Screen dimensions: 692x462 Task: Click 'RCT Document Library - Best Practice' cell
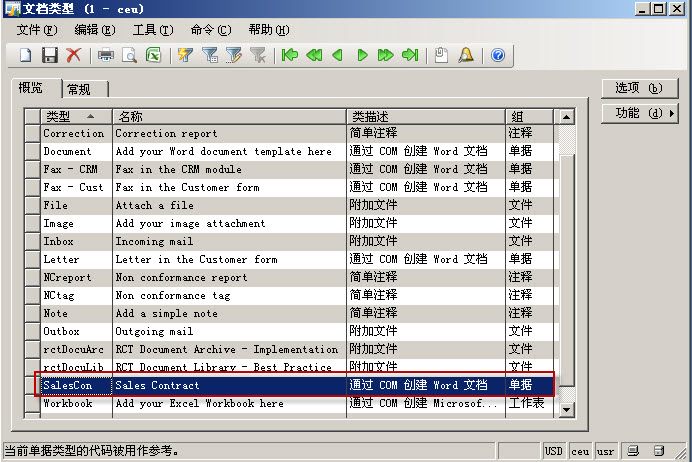[229, 367]
